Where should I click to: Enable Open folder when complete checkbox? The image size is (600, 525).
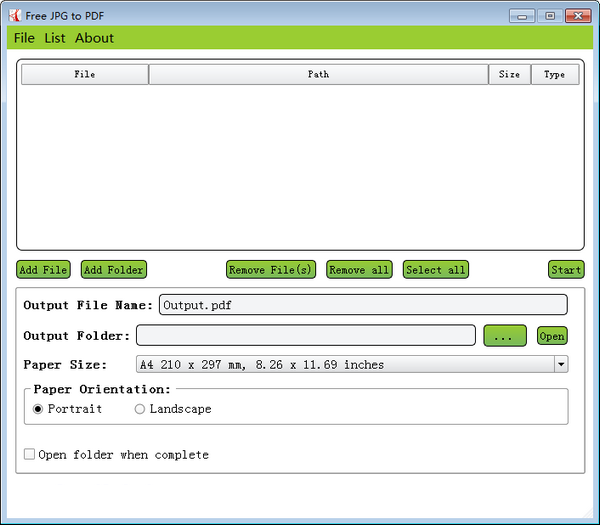[x=29, y=454]
